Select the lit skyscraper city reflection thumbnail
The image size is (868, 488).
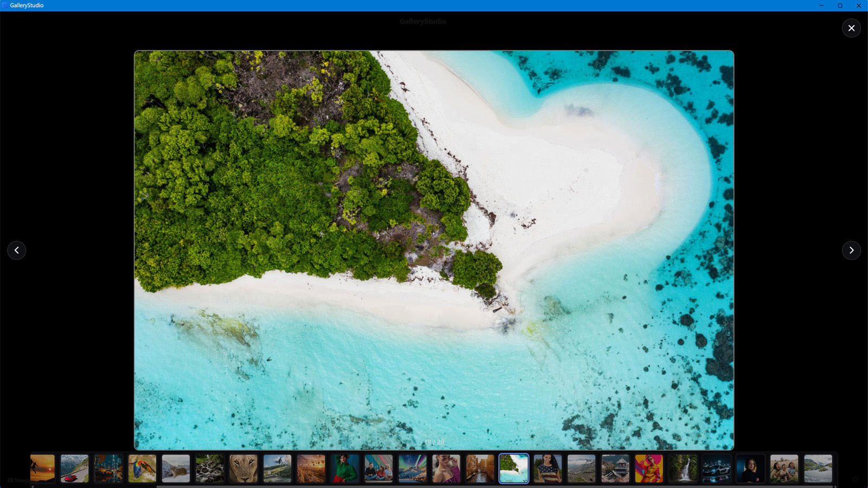tap(108, 468)
